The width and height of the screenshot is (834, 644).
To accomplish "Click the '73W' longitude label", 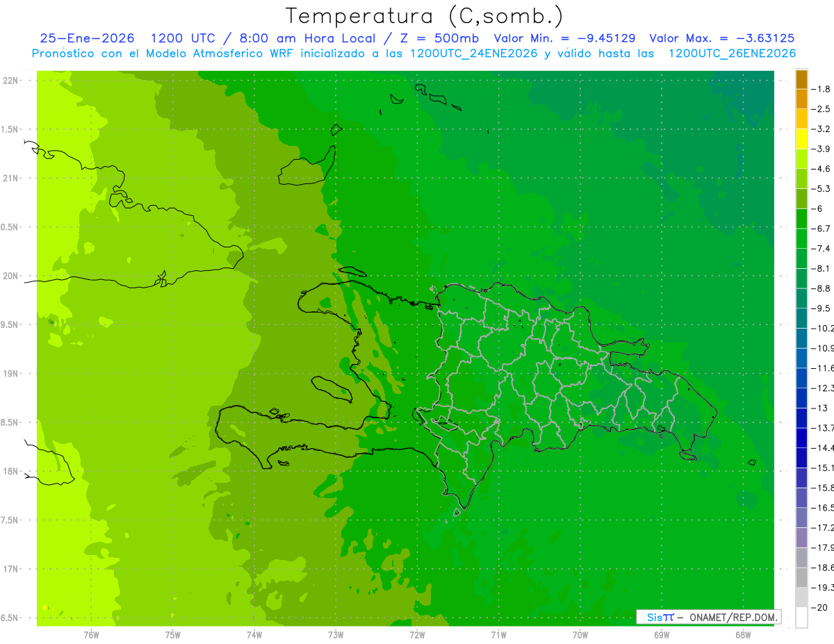I will (x=336, y=634).
